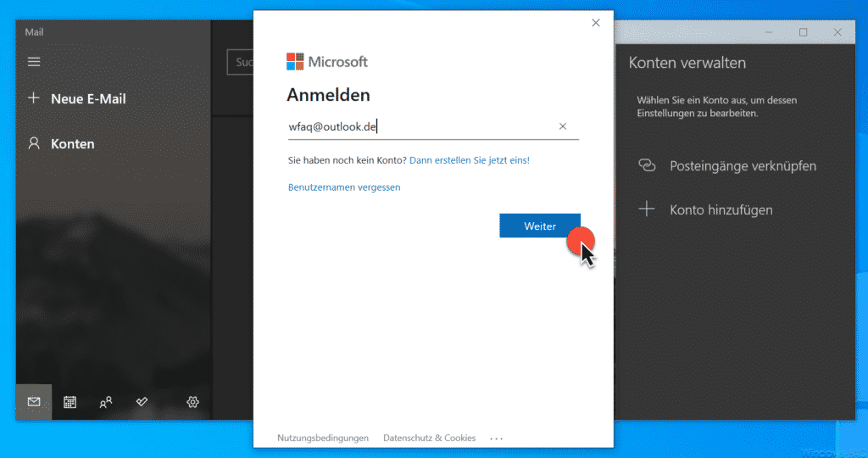Switch to Mail view icon in bottom bar

[34, 402]
